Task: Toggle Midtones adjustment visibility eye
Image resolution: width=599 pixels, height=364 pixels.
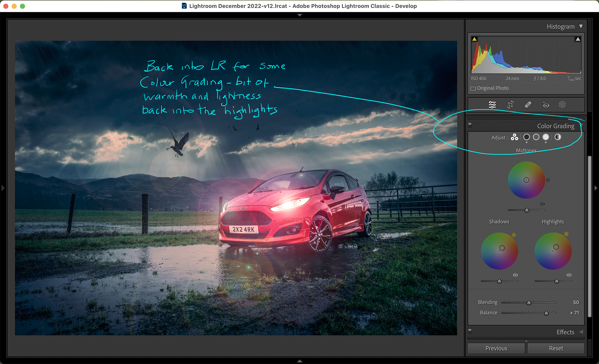Action: click(x=543, y=204)
